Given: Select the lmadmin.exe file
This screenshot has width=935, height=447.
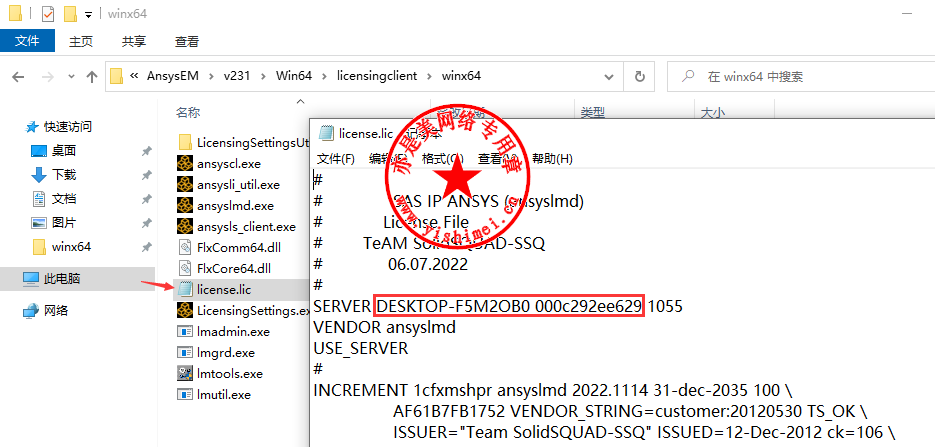Looking at the screenshot, I should (x=224, y=332).
